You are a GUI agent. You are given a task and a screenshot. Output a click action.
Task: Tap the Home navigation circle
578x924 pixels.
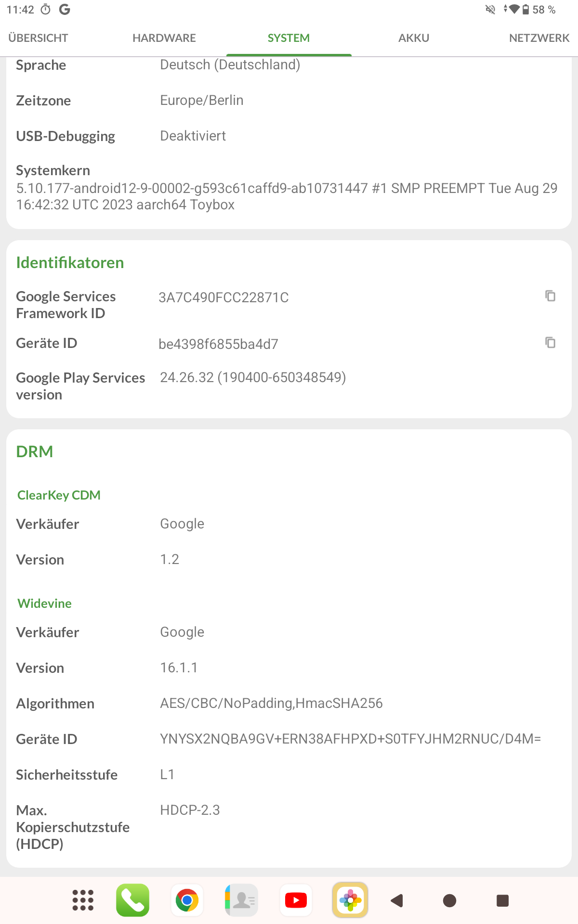tap(449, 900)
